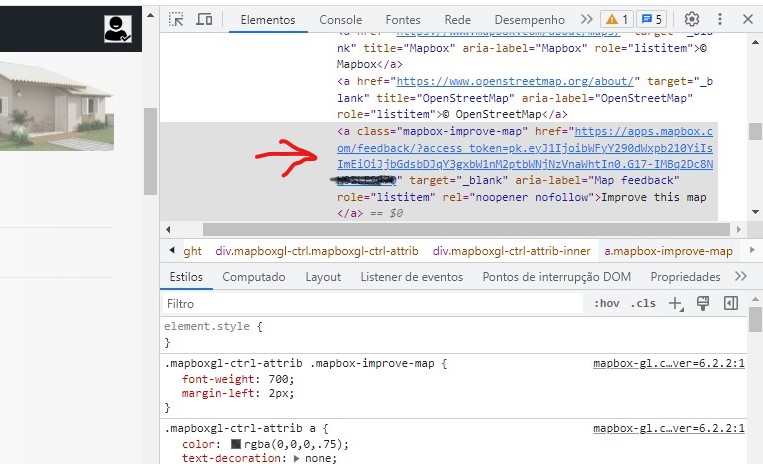The image size is (763, 464).
Task: Click the styles pane scroll-up arrow
Action: tap(755, 300)
